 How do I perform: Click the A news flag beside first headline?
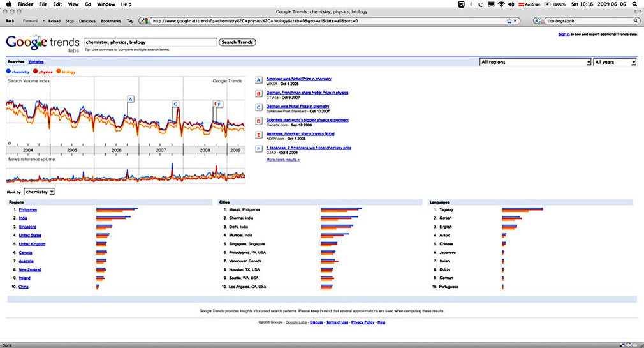pos(259,80)
